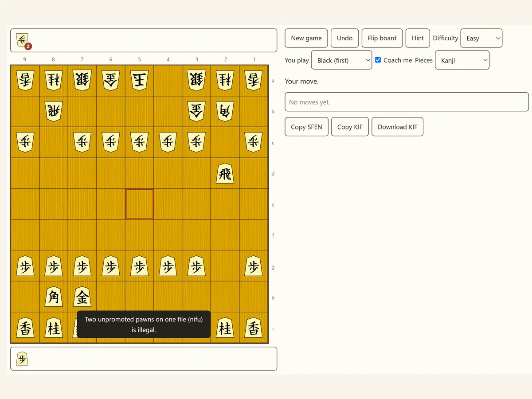The image size is (532, 399).
Task: Select White's rook on 8b
Action: pyautogui.click(x=54, y=111)
